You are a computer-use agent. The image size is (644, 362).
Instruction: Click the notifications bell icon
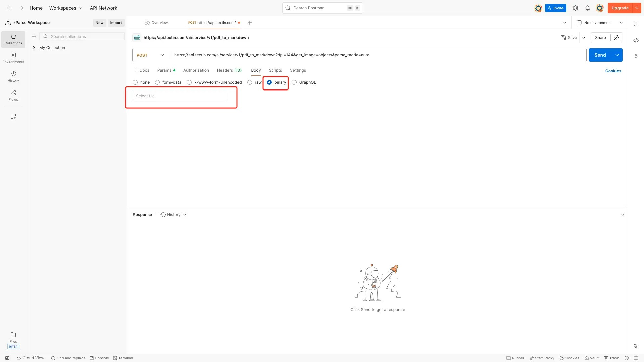click(587, 8)
